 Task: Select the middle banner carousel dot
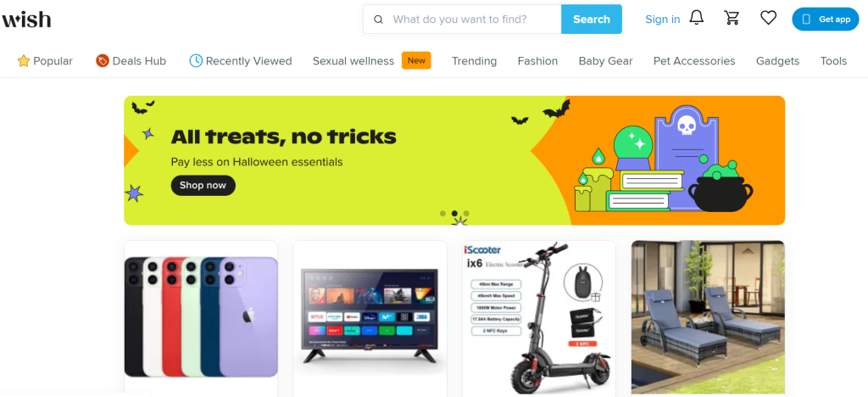tap(454, 213)
